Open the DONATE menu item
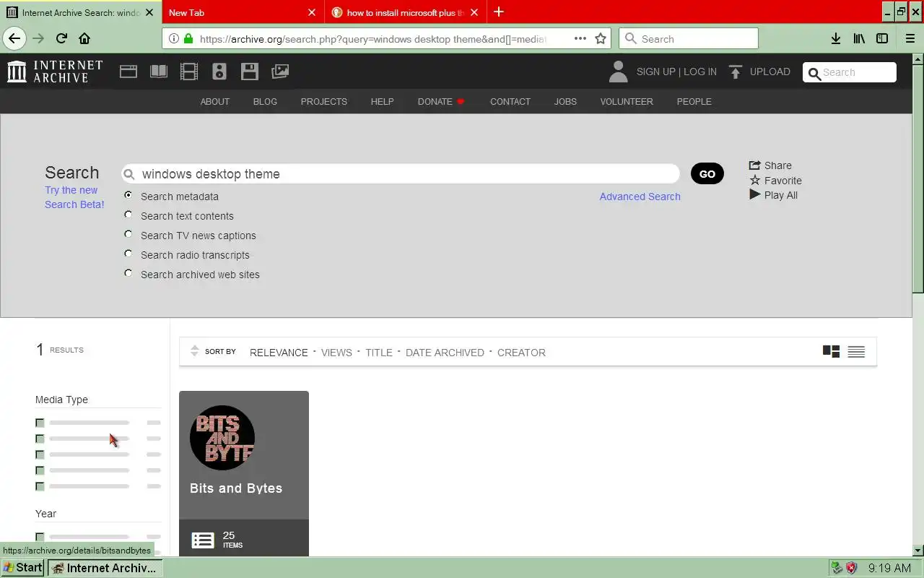This screenshot has height=578, width=924. (441, 102)
